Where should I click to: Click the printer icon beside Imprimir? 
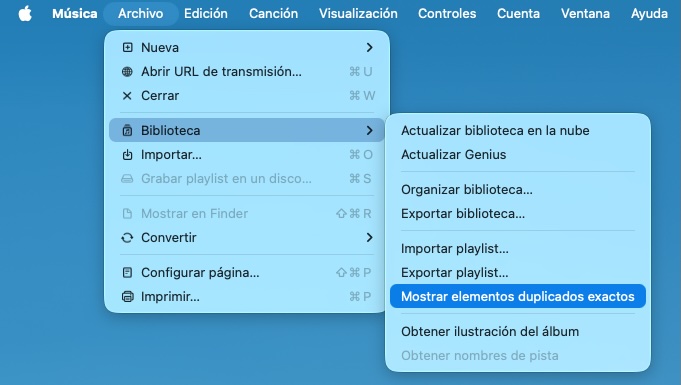pyautogui.click(x=127, y=297)
